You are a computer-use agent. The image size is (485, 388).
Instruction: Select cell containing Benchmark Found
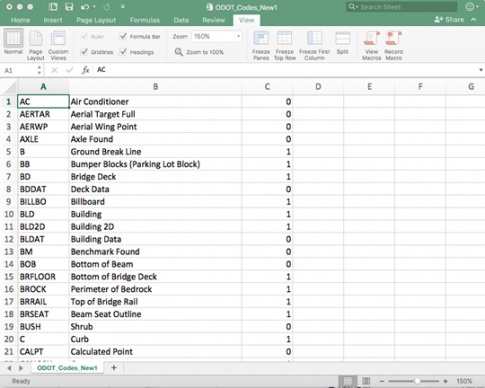155,252
